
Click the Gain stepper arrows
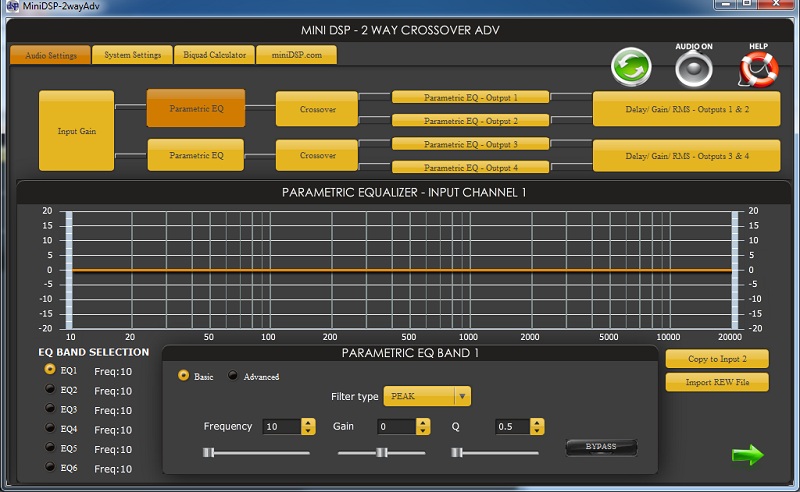[423, 427]
